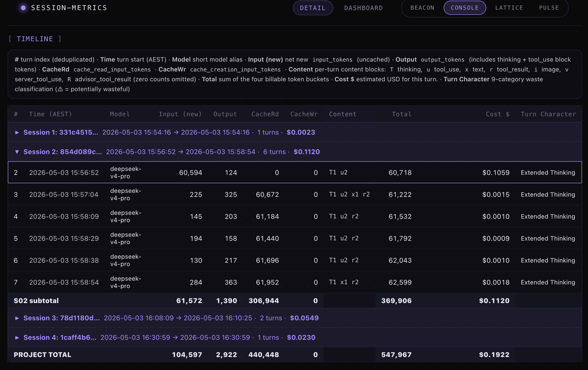Click the CacheRd column header
Viewport: 588px width, 370px height.
[265, 114]
